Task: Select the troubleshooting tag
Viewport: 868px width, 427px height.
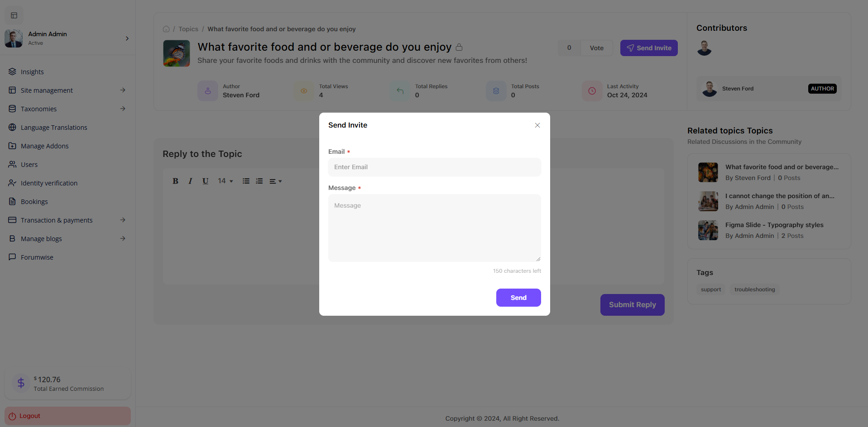Action: click(x=754, y=289)
